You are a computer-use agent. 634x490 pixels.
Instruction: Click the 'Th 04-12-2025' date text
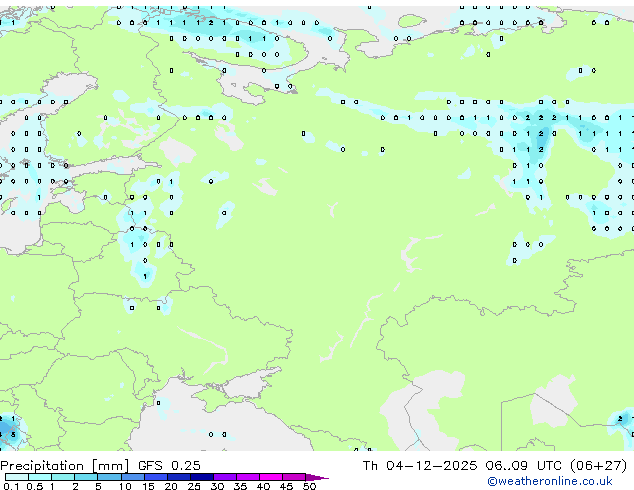coord(420,466)
